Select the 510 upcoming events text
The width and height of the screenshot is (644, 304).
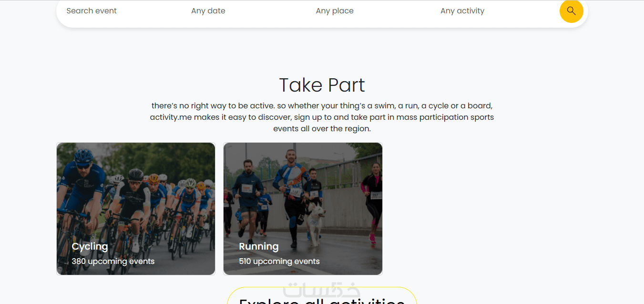279,261
